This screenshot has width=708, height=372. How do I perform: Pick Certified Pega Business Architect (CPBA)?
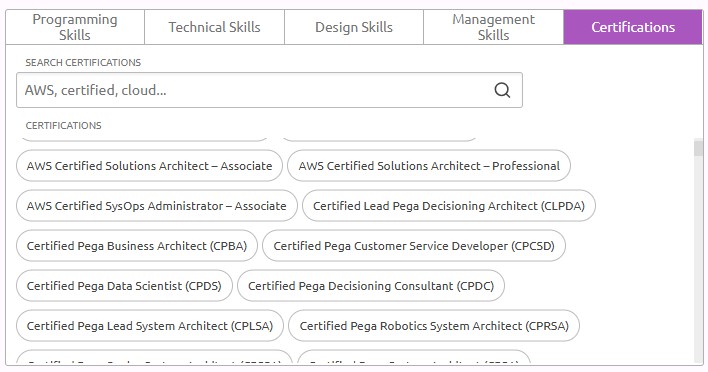click(137, 246)
